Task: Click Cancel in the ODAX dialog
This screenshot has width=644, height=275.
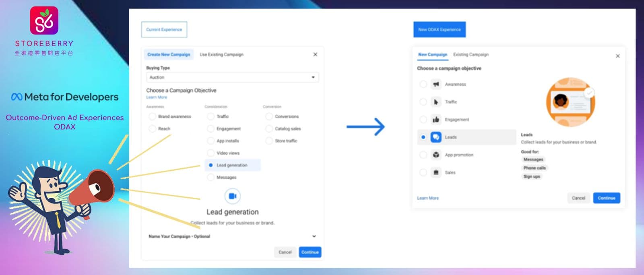Action: (578, 198)
